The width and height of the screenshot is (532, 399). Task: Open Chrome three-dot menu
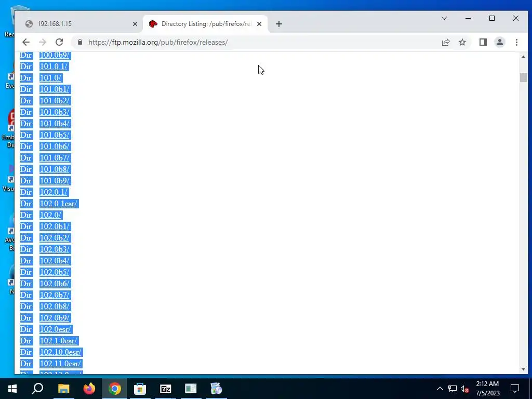[x=516, y=42]
